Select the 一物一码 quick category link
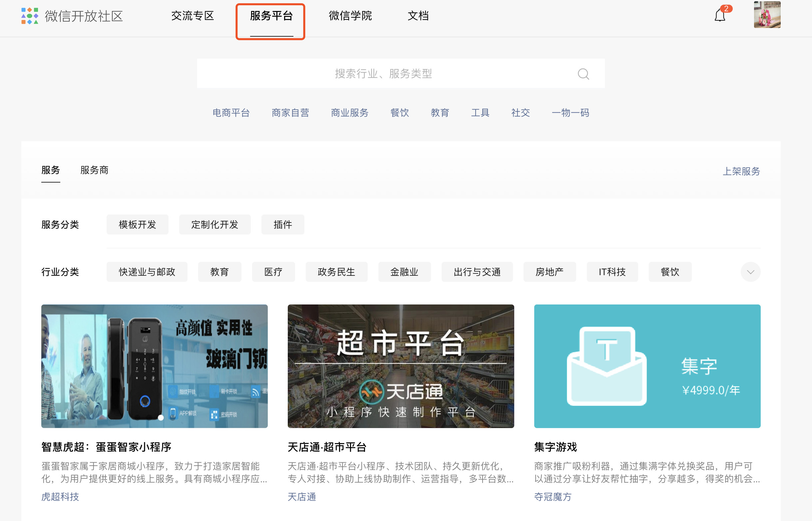812x521 pixels. pos(571,113)
